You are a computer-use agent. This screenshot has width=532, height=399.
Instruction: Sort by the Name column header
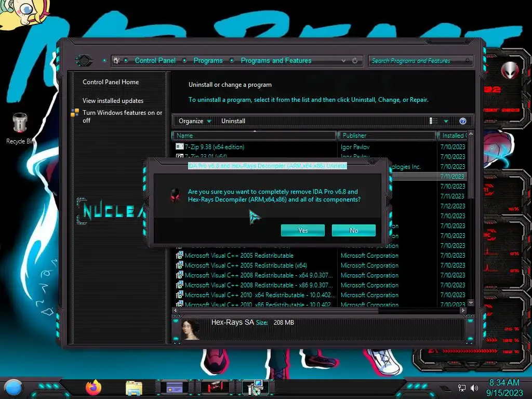coord(255,136)
